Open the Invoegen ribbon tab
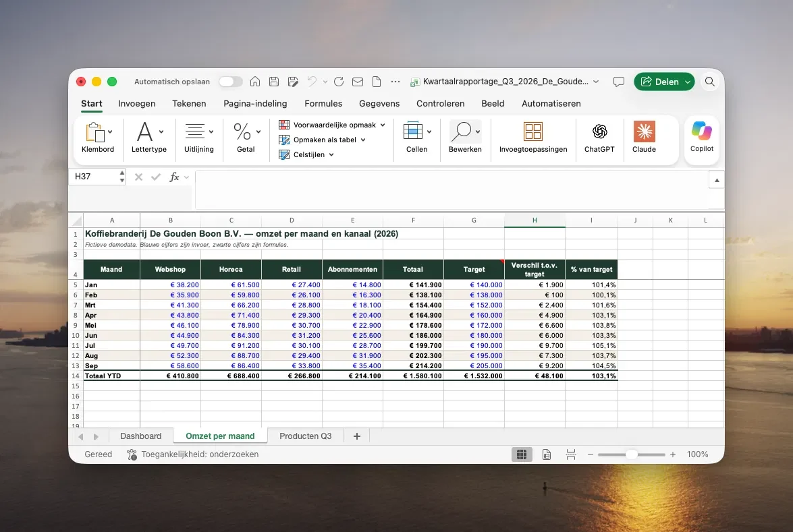Image resolution: width=793 pixels, height=532 pixels. tap(136, 104)
